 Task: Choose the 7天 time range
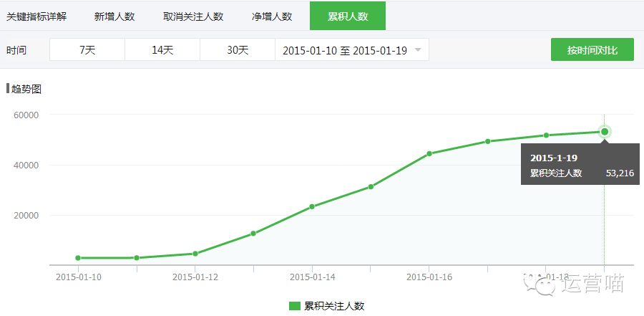coord(87,50)
